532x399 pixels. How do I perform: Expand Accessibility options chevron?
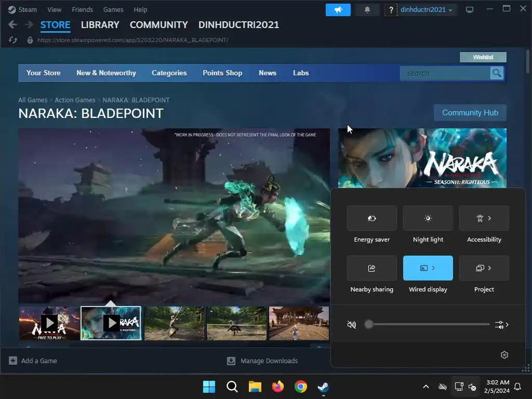click(489, 218)
